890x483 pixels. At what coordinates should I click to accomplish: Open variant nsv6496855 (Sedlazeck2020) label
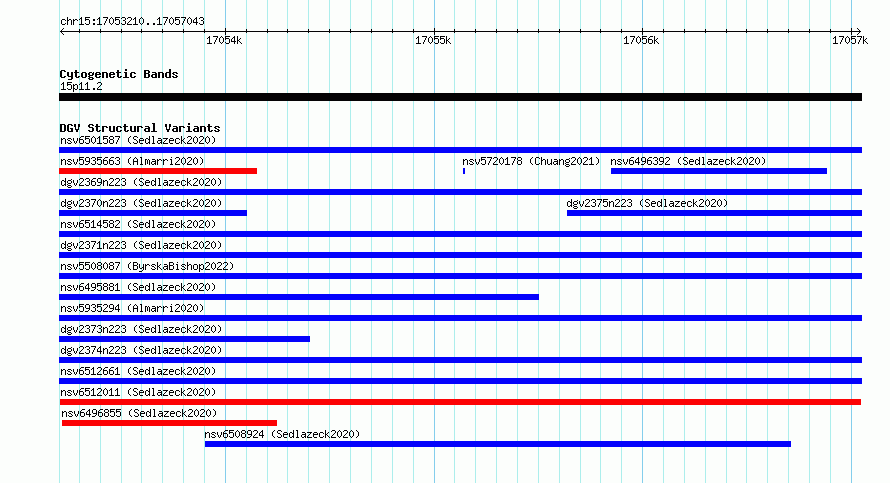coord(139,413)
